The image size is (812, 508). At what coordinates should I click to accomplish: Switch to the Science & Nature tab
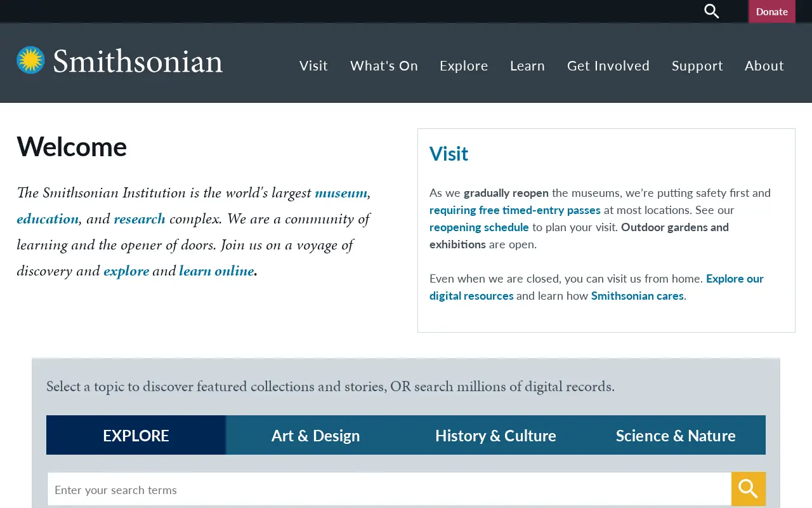click(676, 435)
